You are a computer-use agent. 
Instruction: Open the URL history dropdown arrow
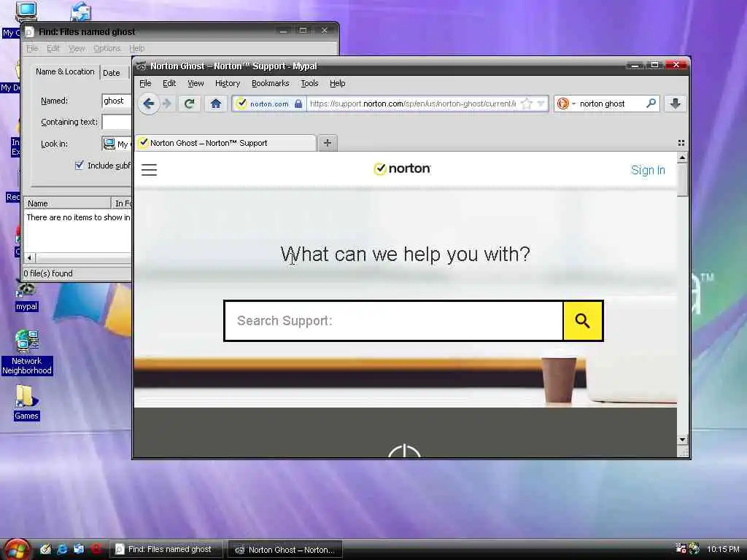pyautogui.click(x=541, y=104)
